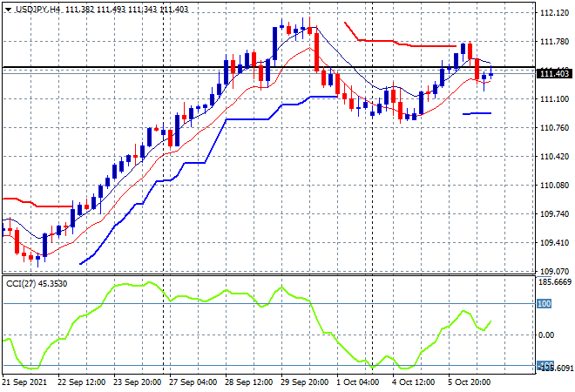This screenshot has height=392, width=575.
Task: Click the 21 Sep 2021 date label
Action: click(x=24, y=382)
